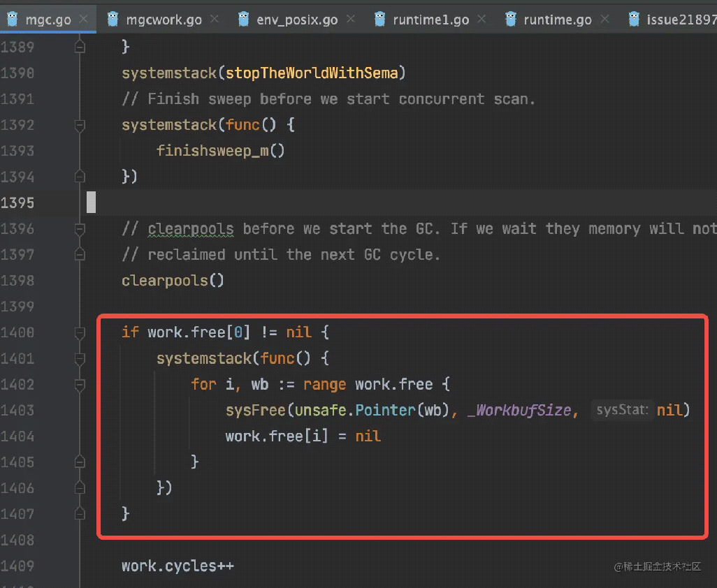Click the underlined clearpools word in comment
This screenshot has height=588, width=717.
tap(191, 228)
